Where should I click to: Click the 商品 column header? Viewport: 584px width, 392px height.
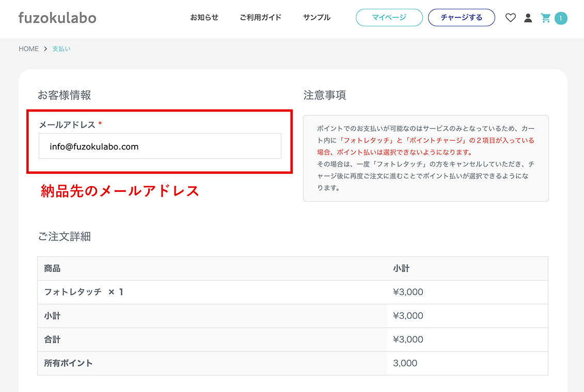click(52, 269)
